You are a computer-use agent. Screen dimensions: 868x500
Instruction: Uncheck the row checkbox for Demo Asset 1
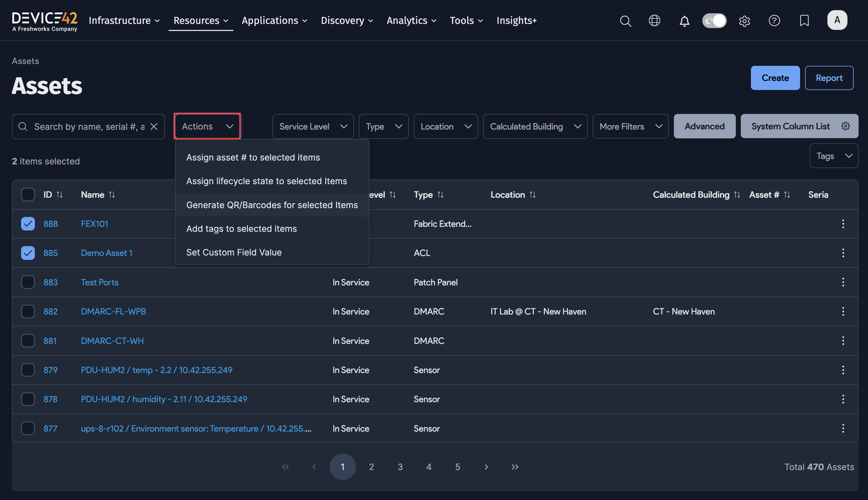click(28, 253)
